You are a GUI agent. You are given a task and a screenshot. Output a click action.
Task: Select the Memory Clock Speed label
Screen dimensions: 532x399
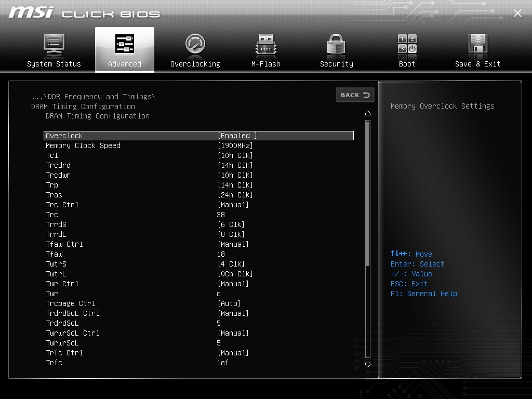click(83, 145)
